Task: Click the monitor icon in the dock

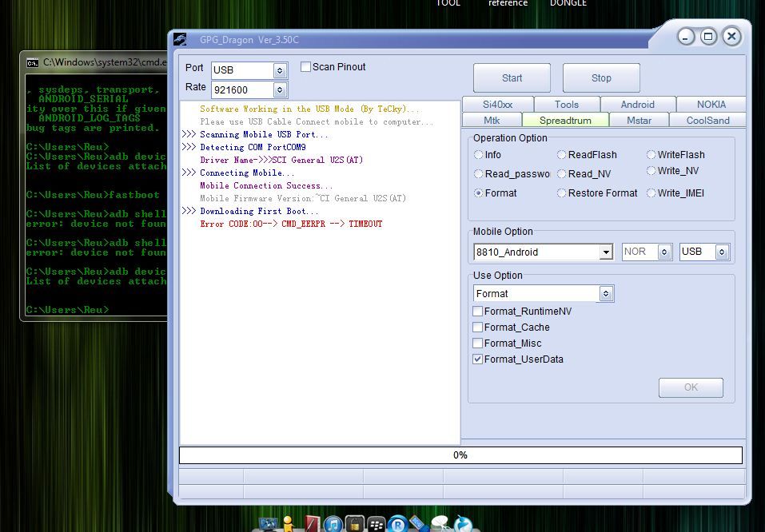Action: pyautogui.click(x=269, y=524)
